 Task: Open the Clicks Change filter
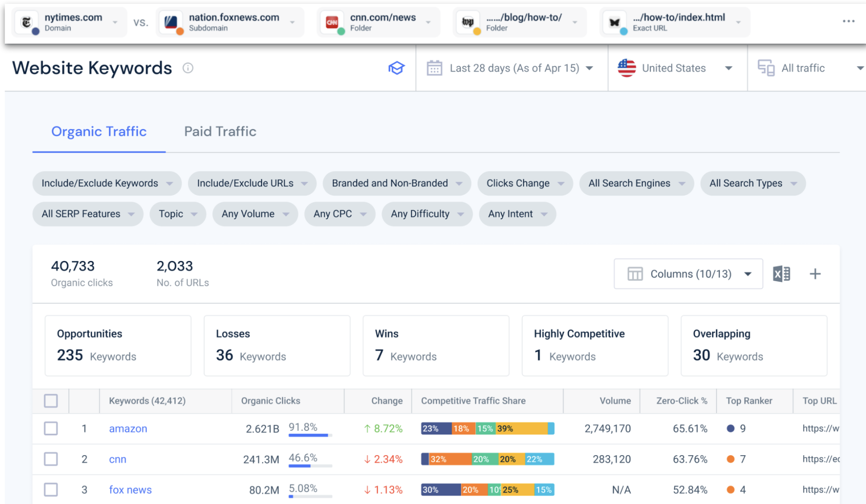pos(525,183)
